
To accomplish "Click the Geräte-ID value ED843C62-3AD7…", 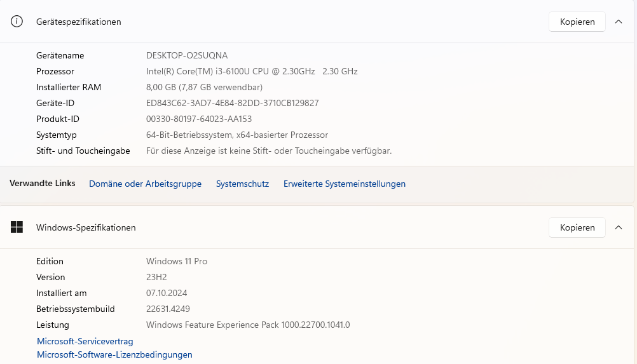I will coord(233,103).
